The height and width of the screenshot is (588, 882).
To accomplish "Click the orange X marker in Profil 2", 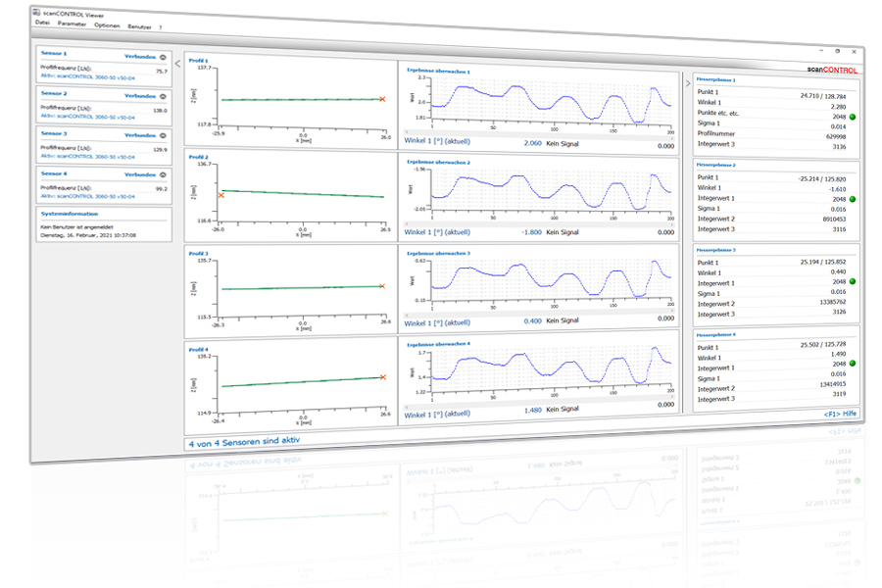I will click(x=221, y=195).
